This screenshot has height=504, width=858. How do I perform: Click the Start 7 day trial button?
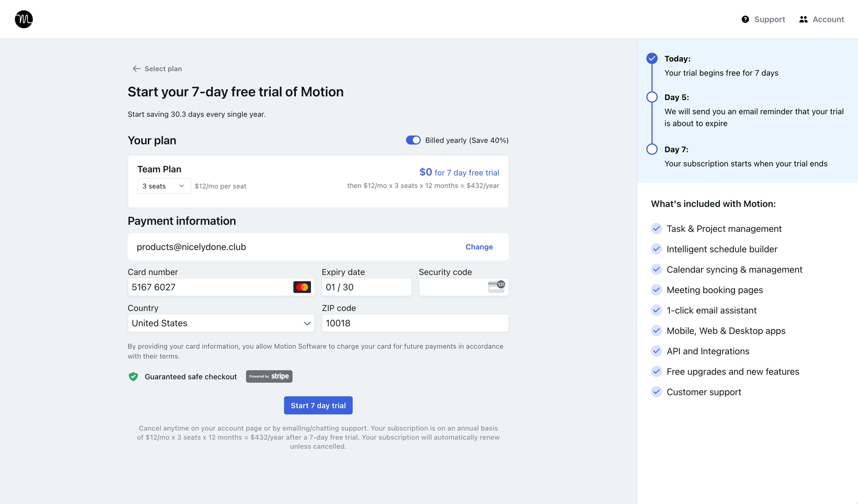[318, 405]
